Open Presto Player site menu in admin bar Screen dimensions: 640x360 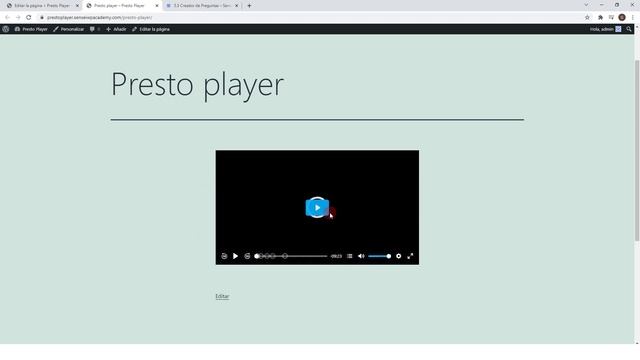31,29
